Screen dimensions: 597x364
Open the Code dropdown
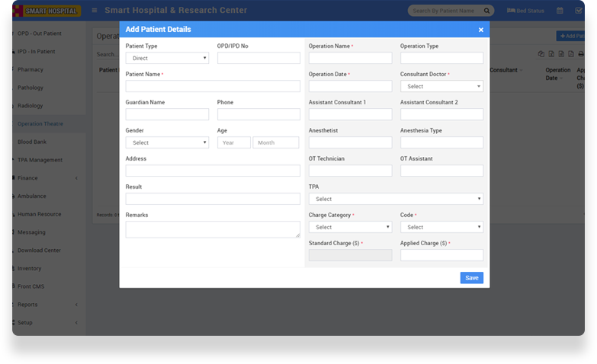tap(441, 227)
